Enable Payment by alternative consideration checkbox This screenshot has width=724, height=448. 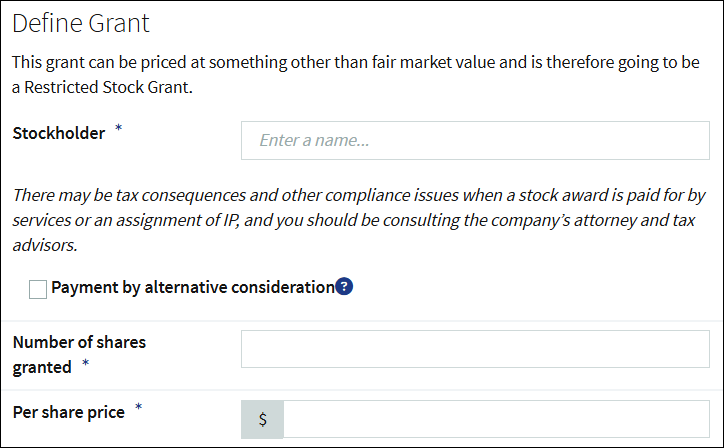point(38,290)
